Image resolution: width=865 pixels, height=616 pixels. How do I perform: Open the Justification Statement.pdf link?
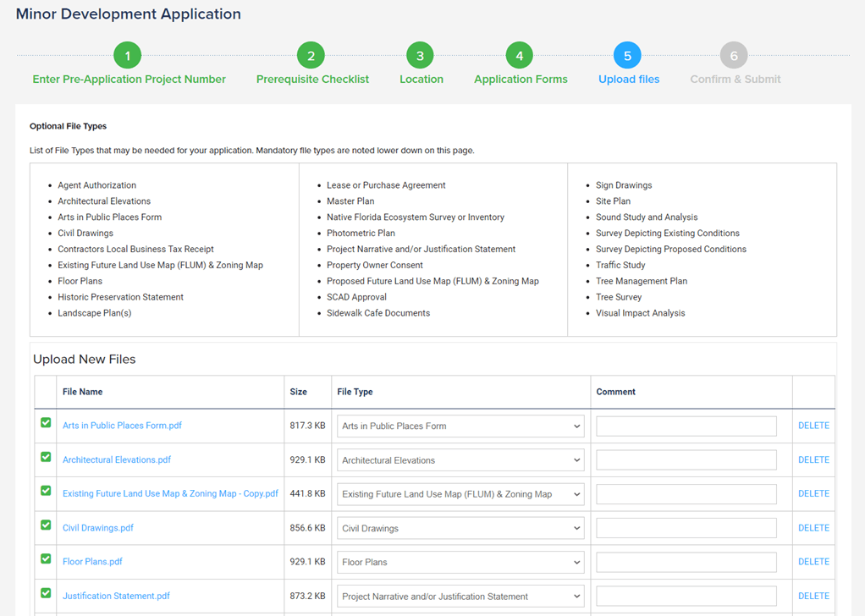tap(116, 596)
